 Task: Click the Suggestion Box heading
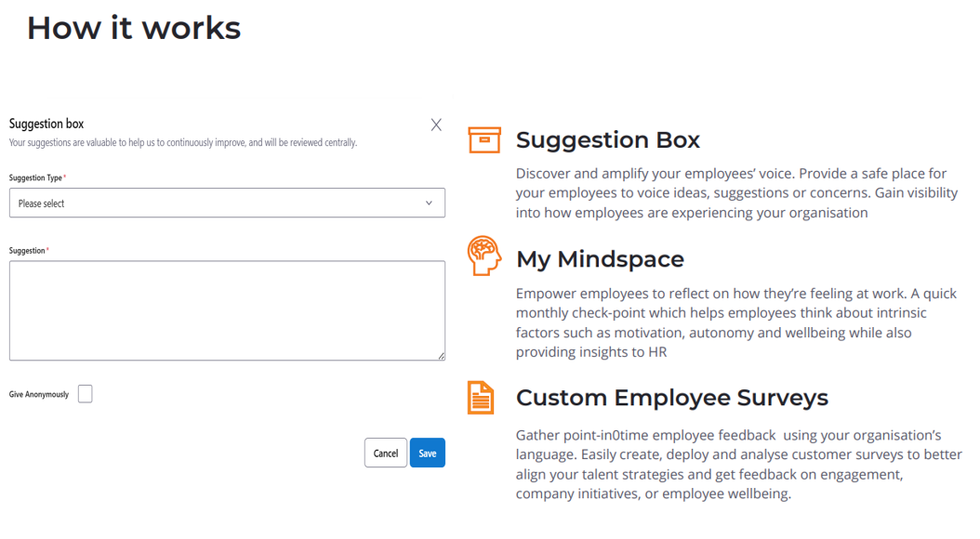607,140
